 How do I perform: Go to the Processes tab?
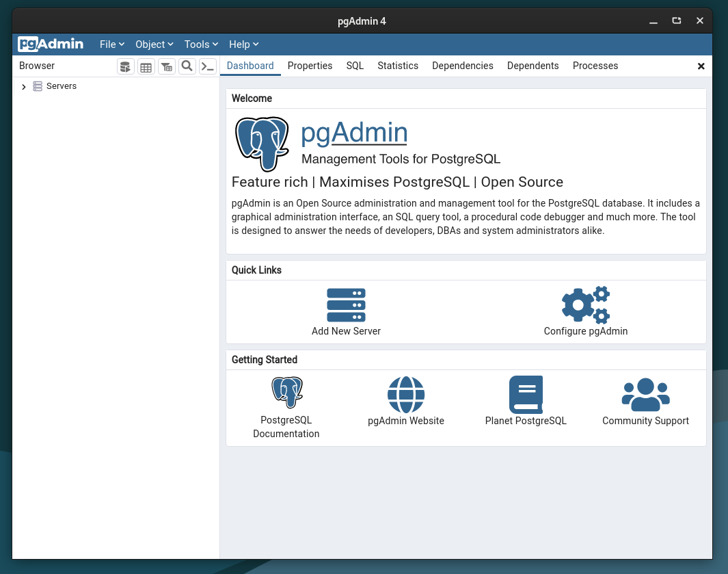point(595,66)
